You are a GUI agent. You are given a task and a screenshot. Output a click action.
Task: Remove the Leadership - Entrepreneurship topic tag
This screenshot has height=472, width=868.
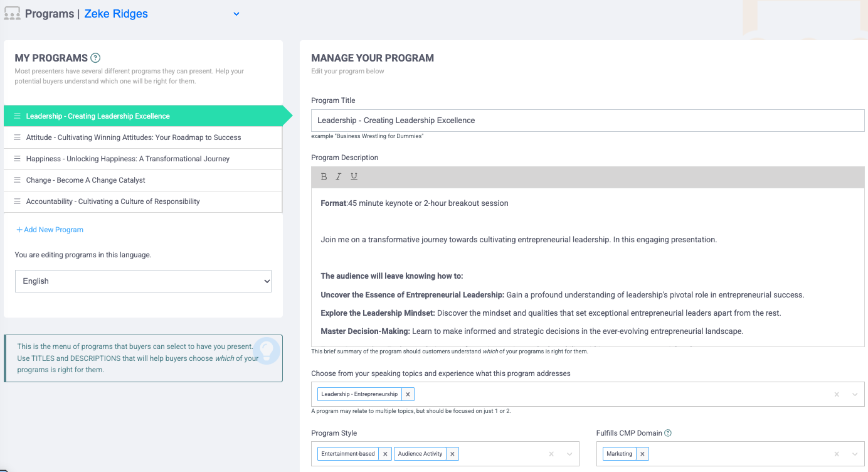(x=408, y=394)
